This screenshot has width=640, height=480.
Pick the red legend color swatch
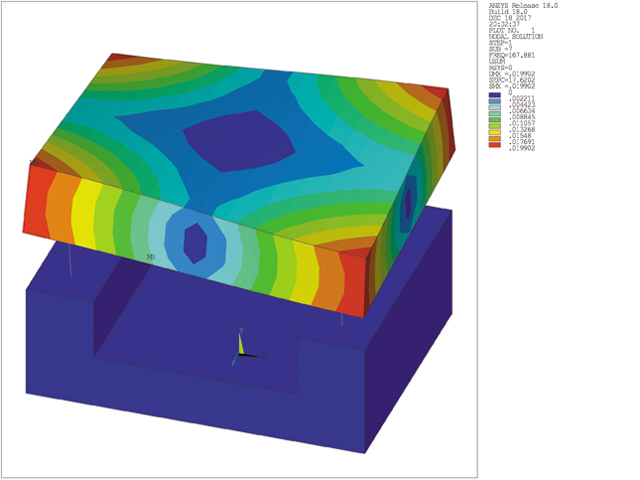pos(493,144)
